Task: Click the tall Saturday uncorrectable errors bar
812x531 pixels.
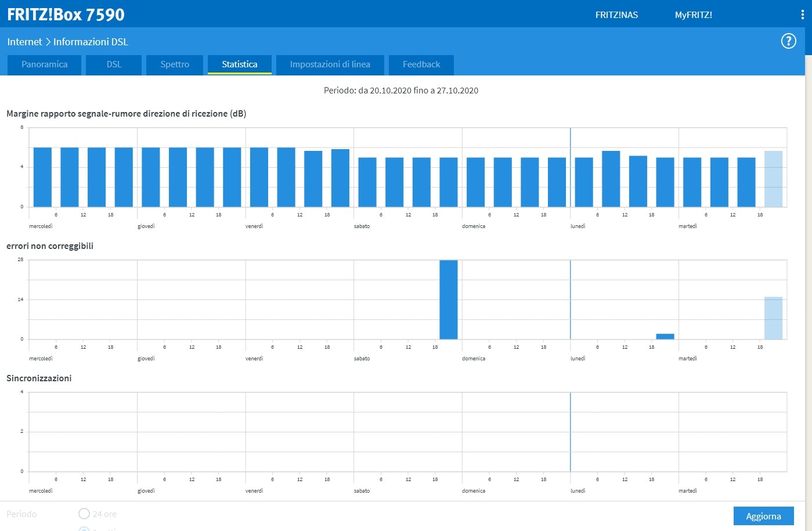Action: point(448,299)
